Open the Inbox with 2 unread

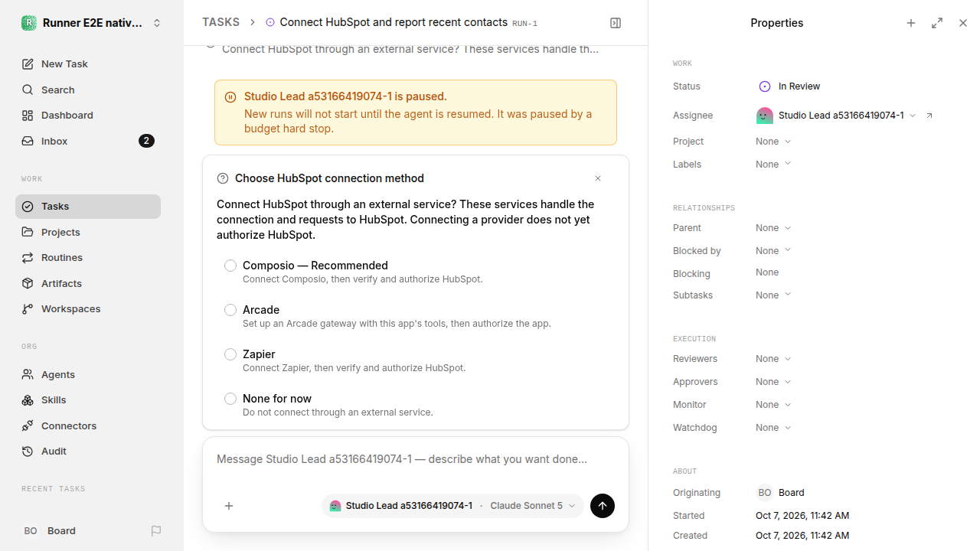pos(88,142)
